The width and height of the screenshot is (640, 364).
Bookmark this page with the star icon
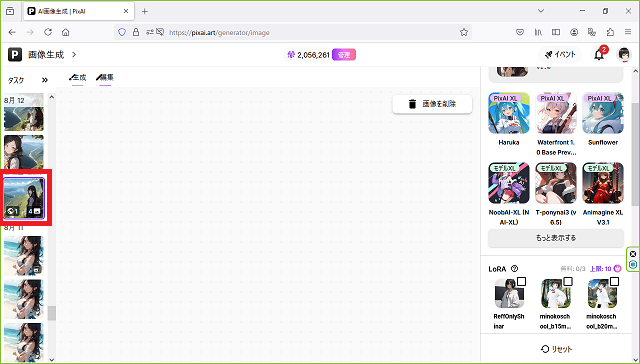click(x=464, y=32)
